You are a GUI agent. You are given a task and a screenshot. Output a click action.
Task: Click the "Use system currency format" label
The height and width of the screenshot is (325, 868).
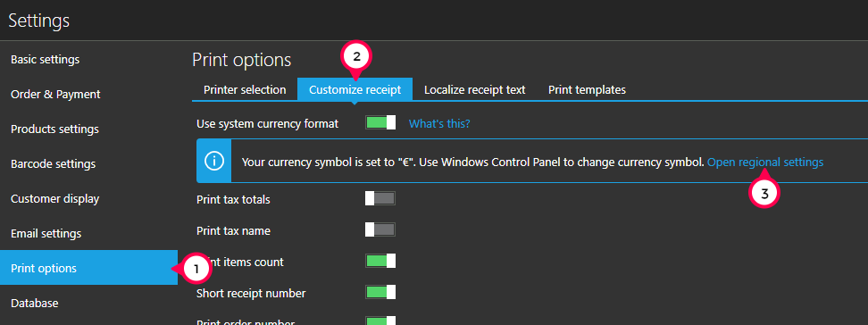[267, 123]
